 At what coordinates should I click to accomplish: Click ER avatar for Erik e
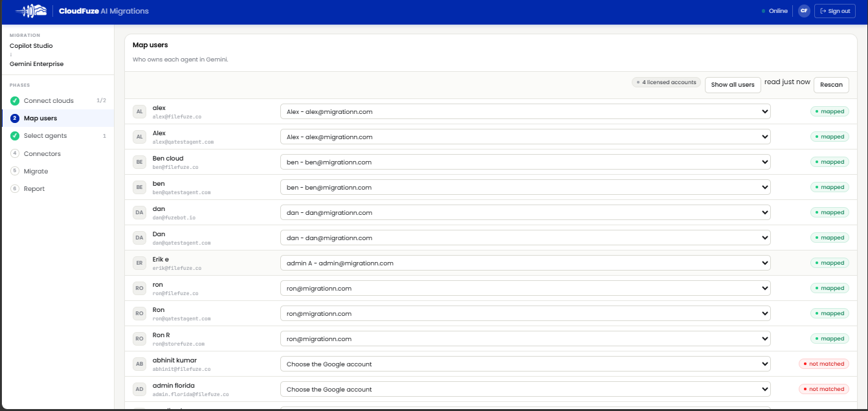(x=139, y=263)
